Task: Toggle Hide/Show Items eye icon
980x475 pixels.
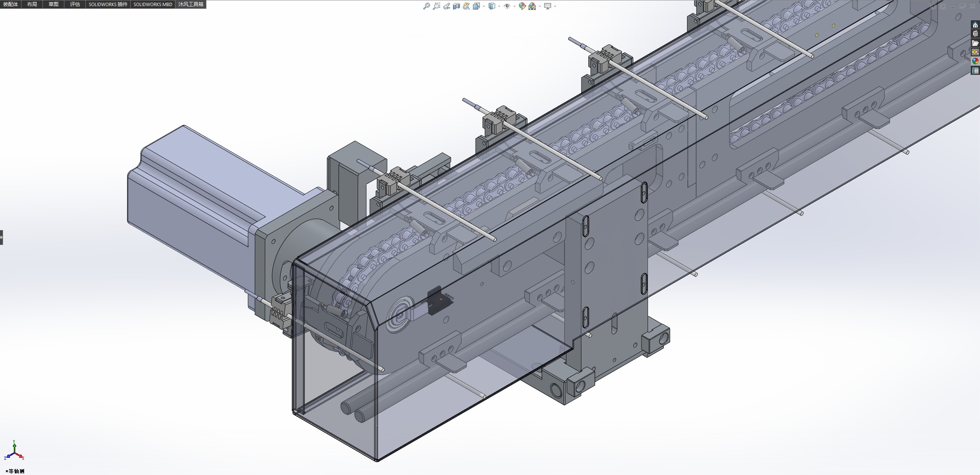Action: (x=507, y=6)
